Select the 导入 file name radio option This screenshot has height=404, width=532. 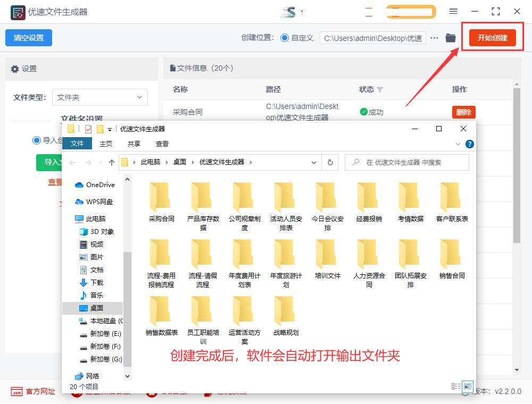pos(37,140)
